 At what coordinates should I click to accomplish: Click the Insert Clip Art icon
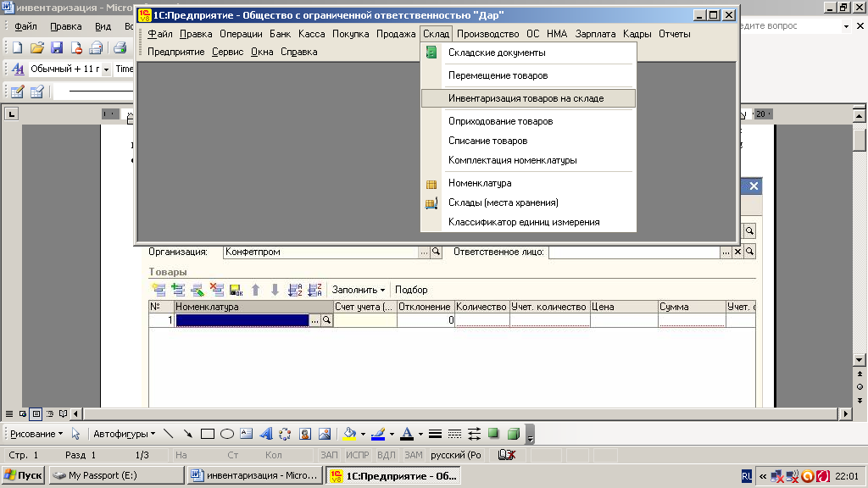coord(305,434)
